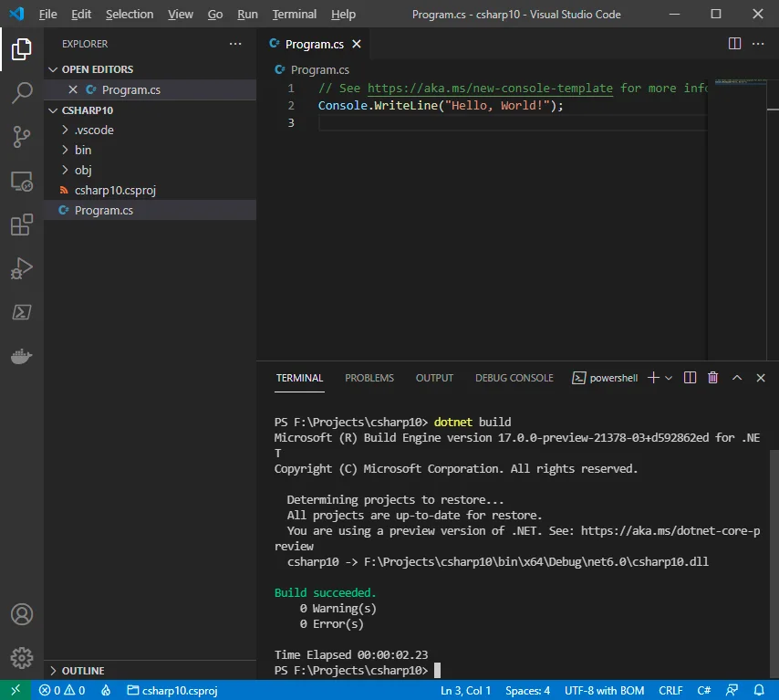Click the split editor icon
This screenshot has width=779, height=700.
pyautogui.click(x=735, y=43)
